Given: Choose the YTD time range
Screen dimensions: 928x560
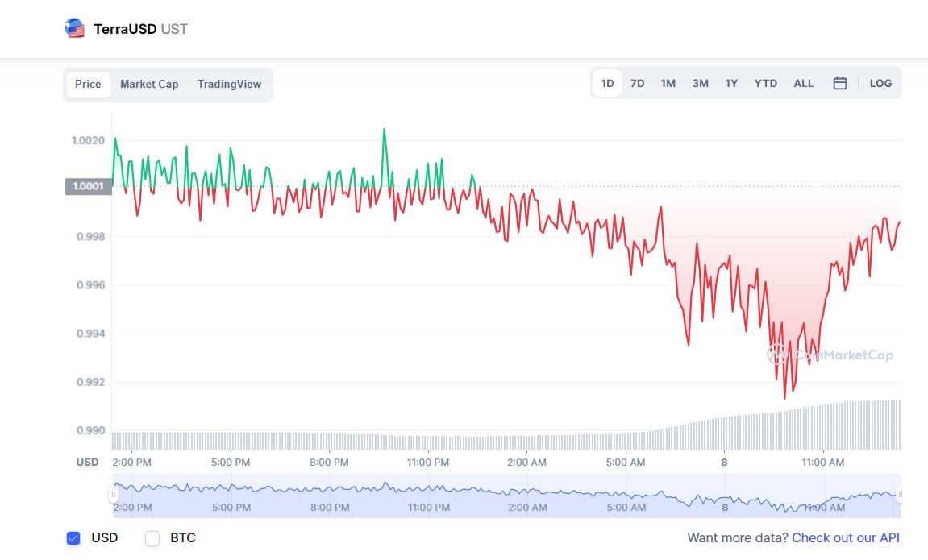Looking at the screenshot, I should [766, 83].
